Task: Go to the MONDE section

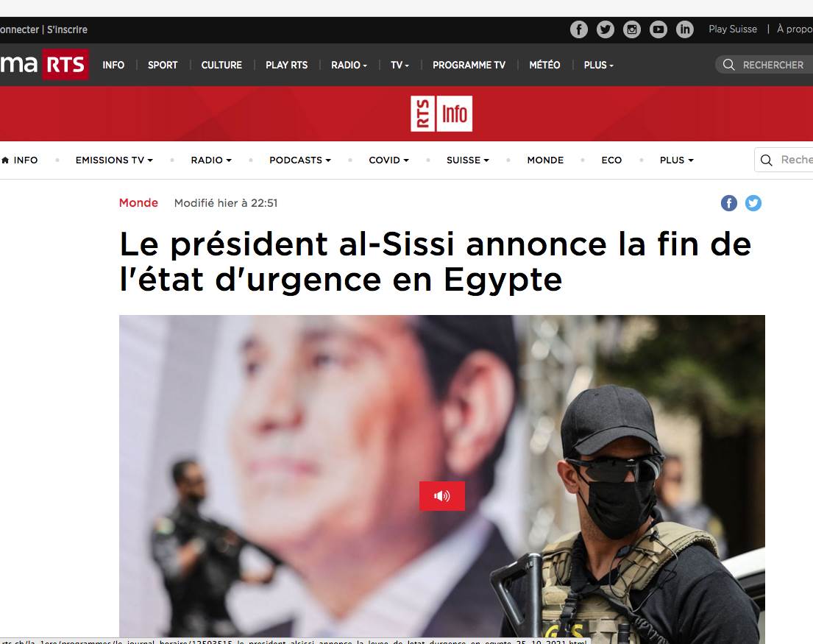Action: [x=545, y=160]
